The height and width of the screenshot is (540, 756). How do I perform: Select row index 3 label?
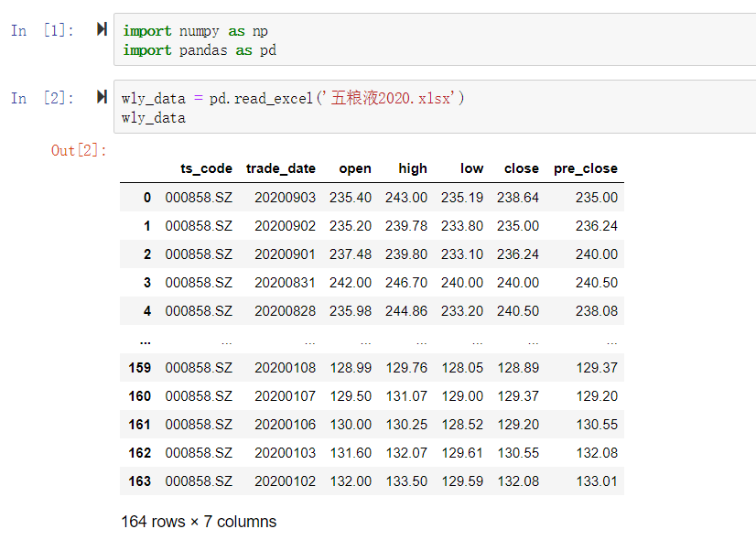147,283
